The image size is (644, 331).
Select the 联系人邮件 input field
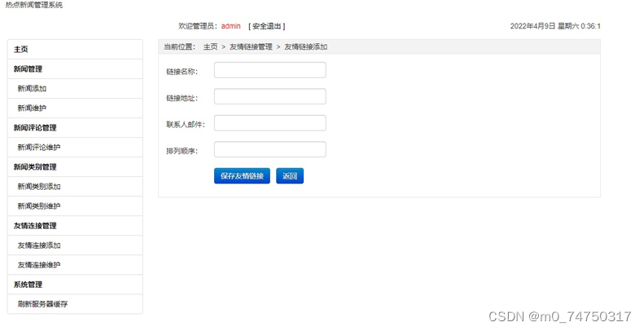click(269, 123)
